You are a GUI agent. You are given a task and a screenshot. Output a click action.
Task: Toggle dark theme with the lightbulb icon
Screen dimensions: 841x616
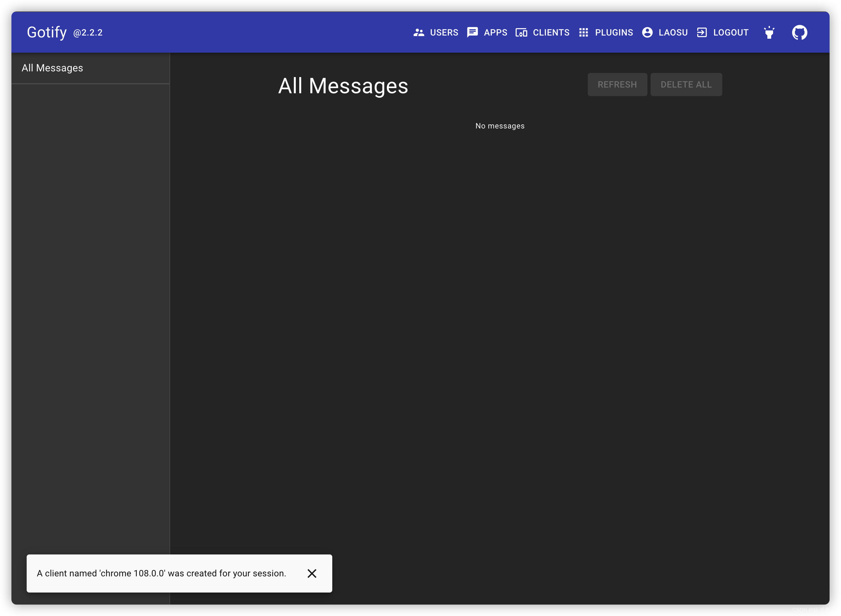click(x=769, y=32)
